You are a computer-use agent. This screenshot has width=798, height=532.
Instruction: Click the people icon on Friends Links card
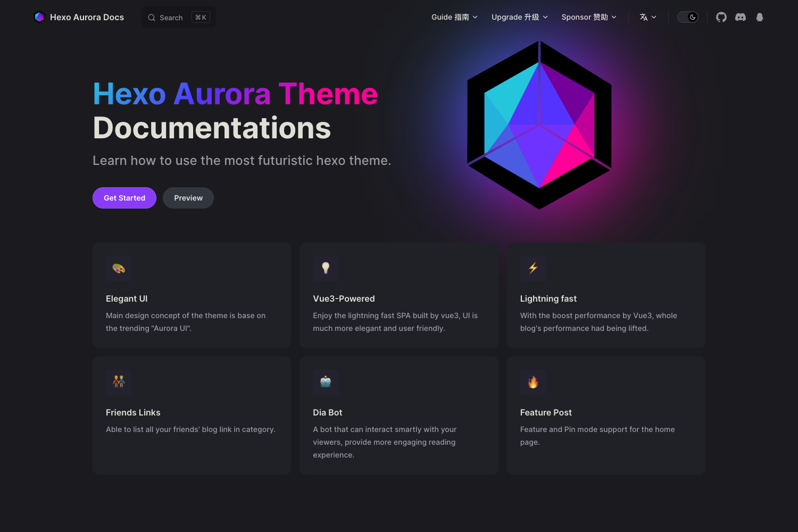coord(119,383)
